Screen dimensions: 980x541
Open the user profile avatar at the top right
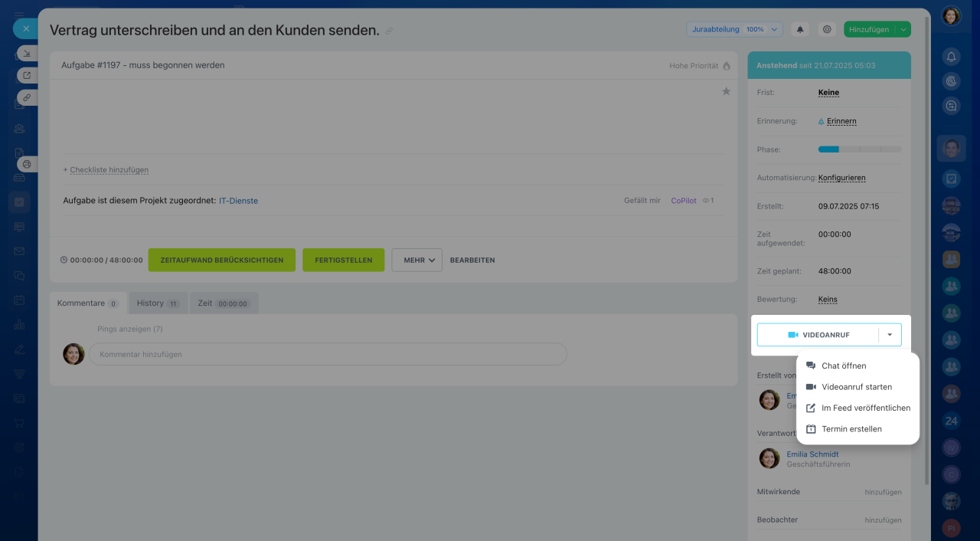point(951,15)
